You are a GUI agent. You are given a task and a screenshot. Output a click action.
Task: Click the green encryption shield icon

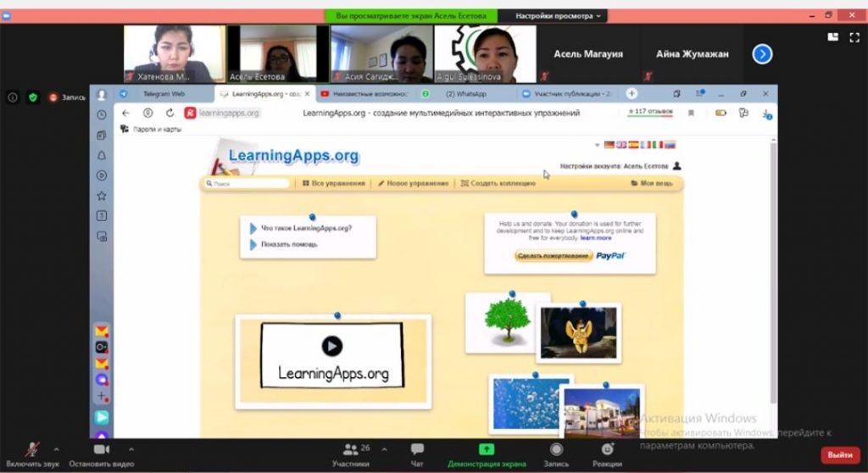point(33,97)
